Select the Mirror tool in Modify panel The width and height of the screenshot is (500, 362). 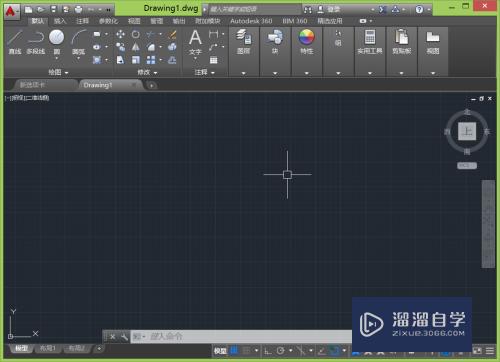[136, 47]
